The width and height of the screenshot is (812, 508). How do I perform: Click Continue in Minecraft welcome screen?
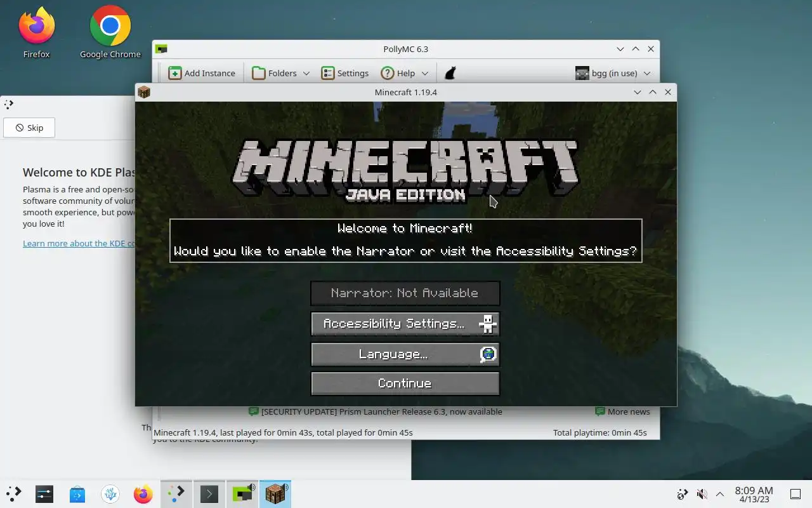[x=405, y=384]
